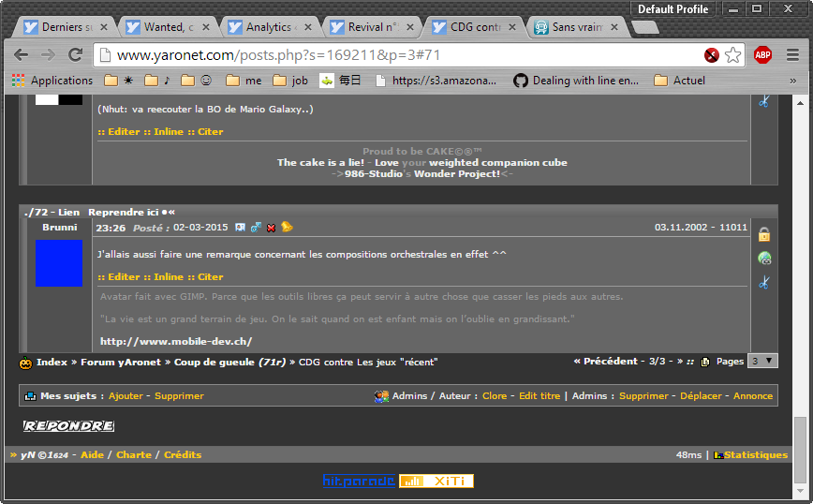Click the 'Citer' link on Brunni's post
813x504 pixels.
coord(210,277)
